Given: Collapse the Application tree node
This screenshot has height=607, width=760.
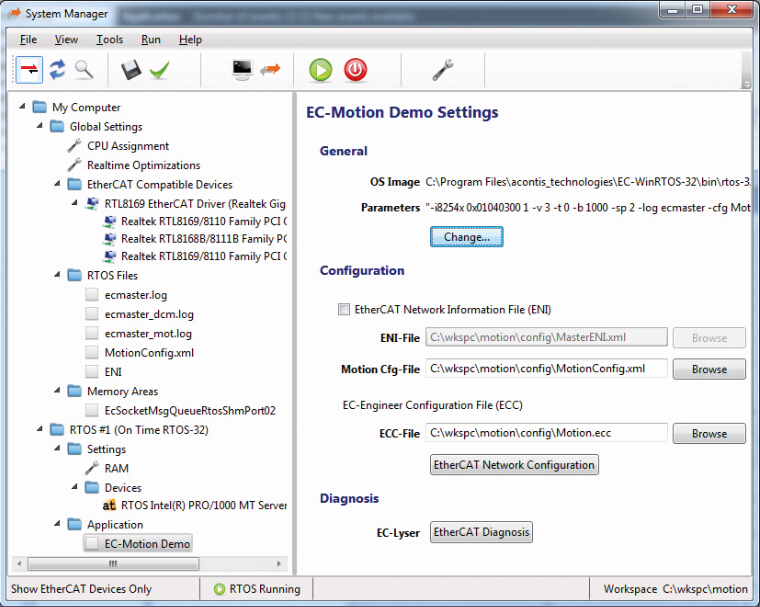Looking at the screenshot, I should click(57, 524).
